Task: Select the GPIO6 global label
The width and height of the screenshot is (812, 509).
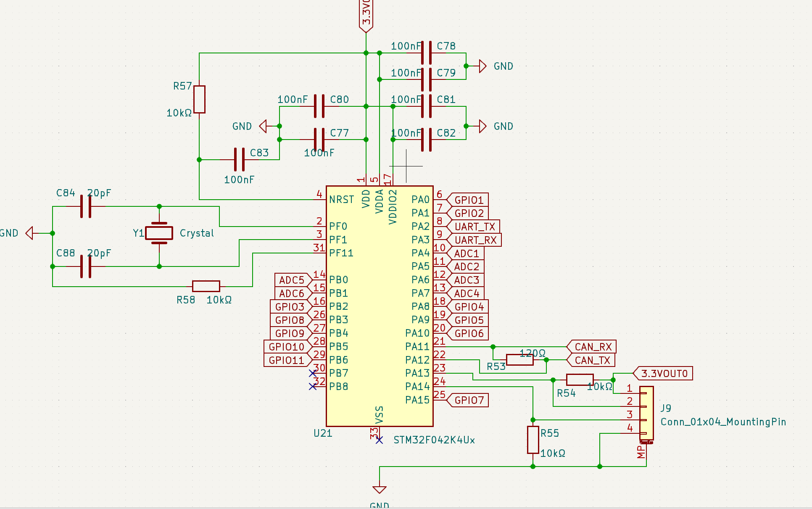Action: [467, 334]
